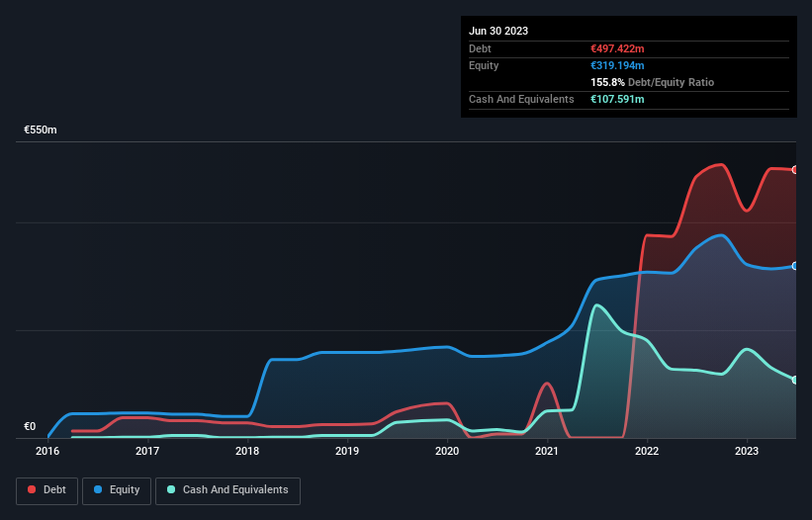
Task: Click the 2023 x-axis label
Action: click(x=747, y=451)
